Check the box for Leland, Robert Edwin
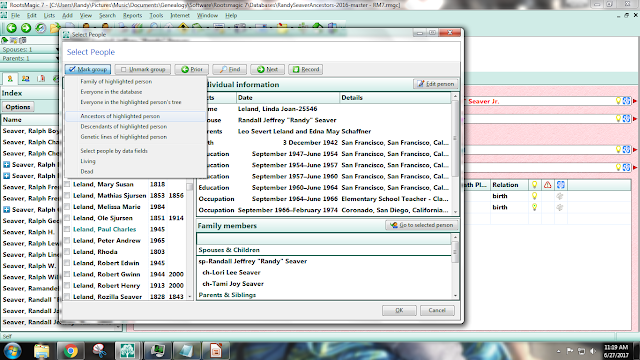640x360 pixels. [x=67, y=263]
